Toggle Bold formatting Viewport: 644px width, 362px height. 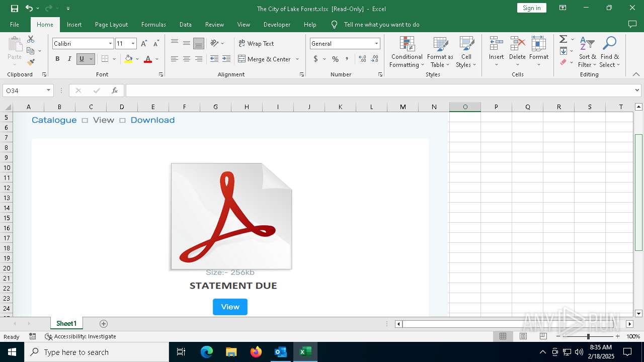pos(57,59)
